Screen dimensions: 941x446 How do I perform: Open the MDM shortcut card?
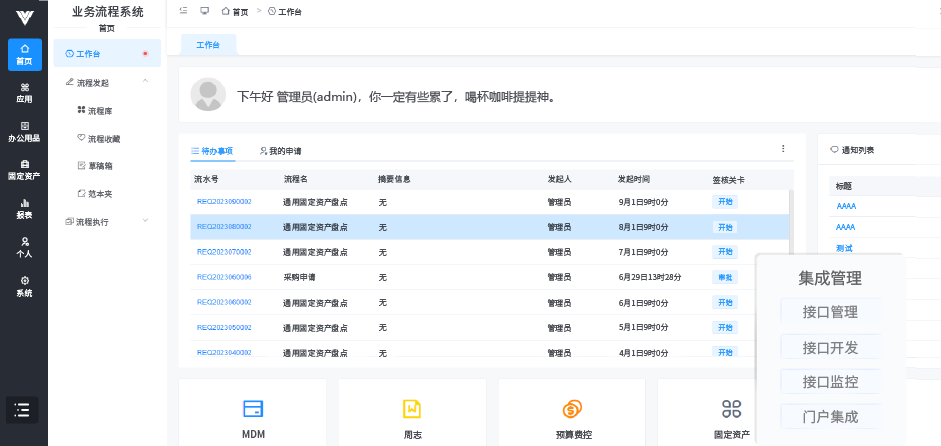click(253, 417)
